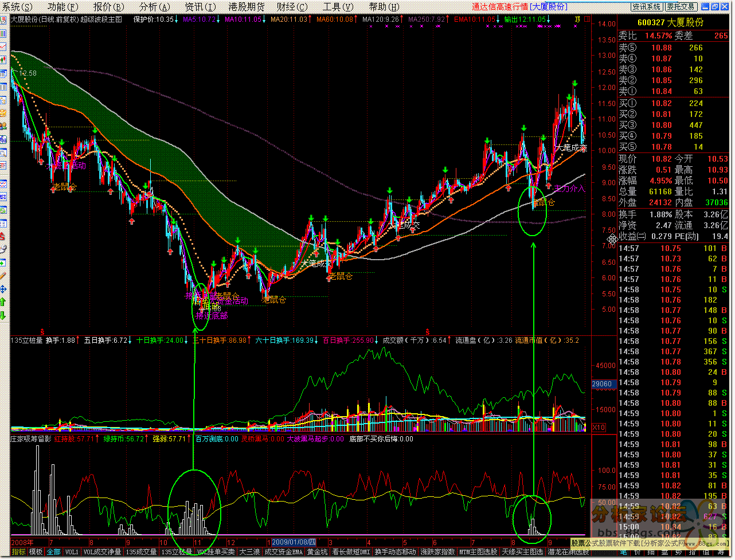Click the 委托交易 button
The height and width of the screenshot is (560, 735).
(681, 7)
